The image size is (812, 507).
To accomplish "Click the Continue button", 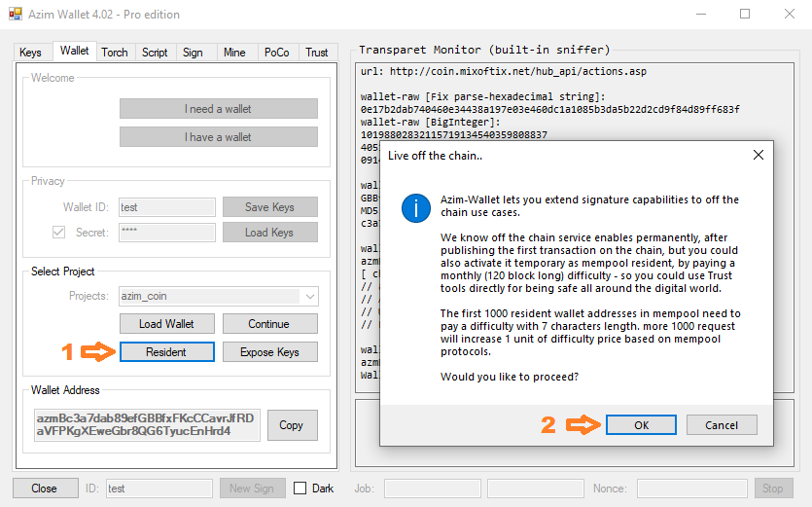I will coord(269,323).
